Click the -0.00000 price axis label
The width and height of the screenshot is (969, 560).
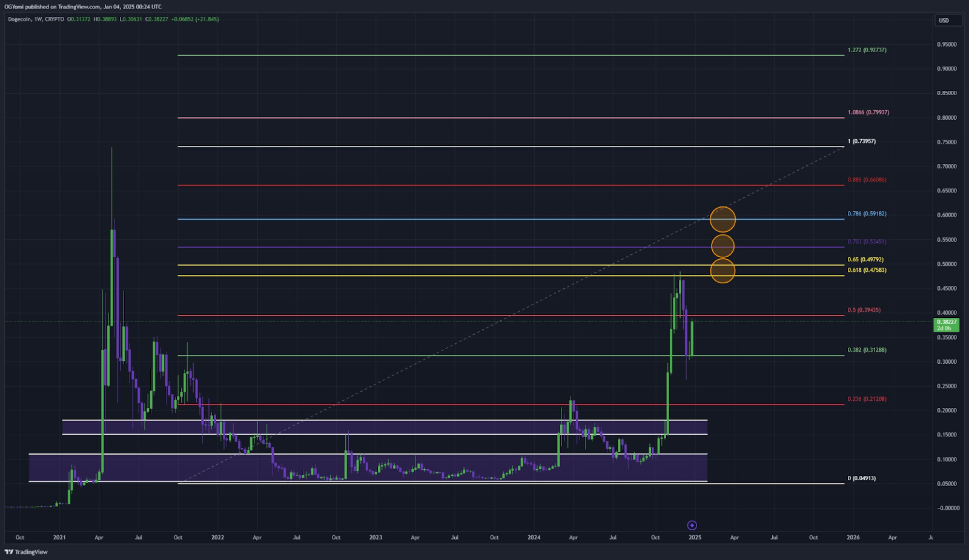(x=948, y=508)
